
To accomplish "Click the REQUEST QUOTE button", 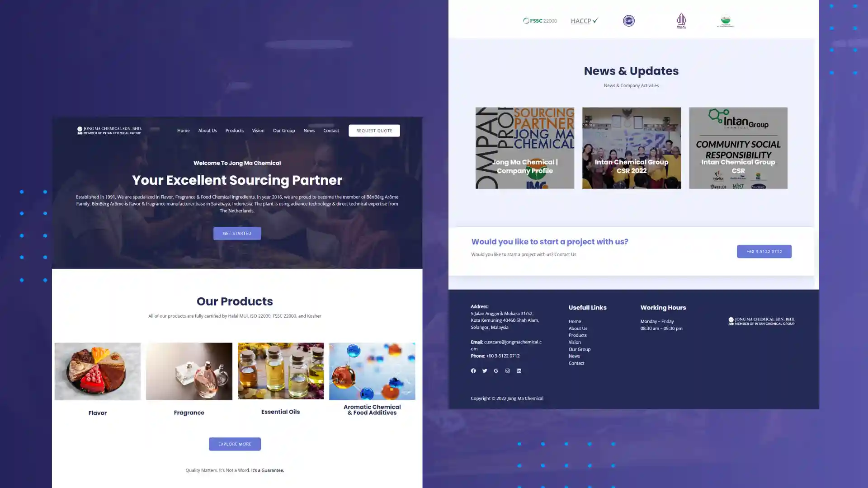I will tap(374, 131).
